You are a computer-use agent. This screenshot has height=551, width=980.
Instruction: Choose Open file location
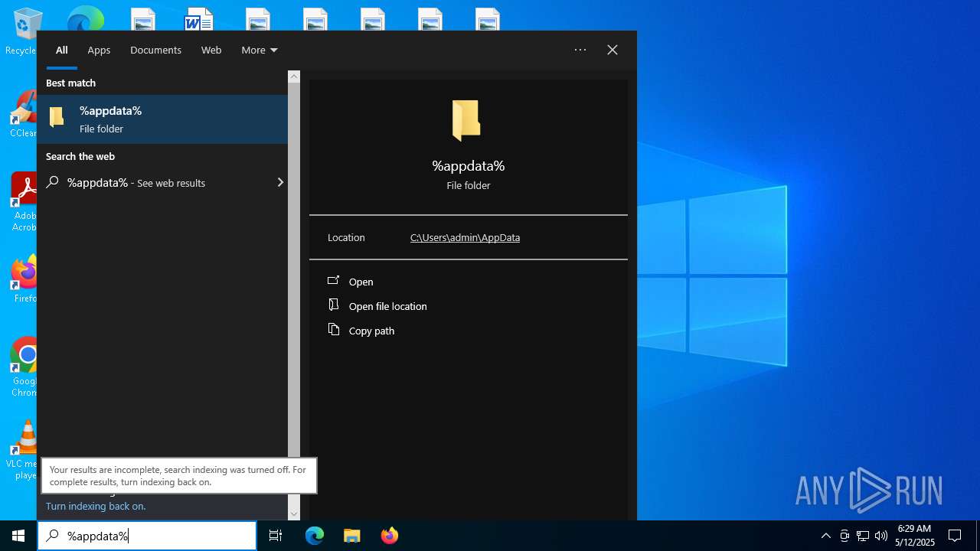387,306
